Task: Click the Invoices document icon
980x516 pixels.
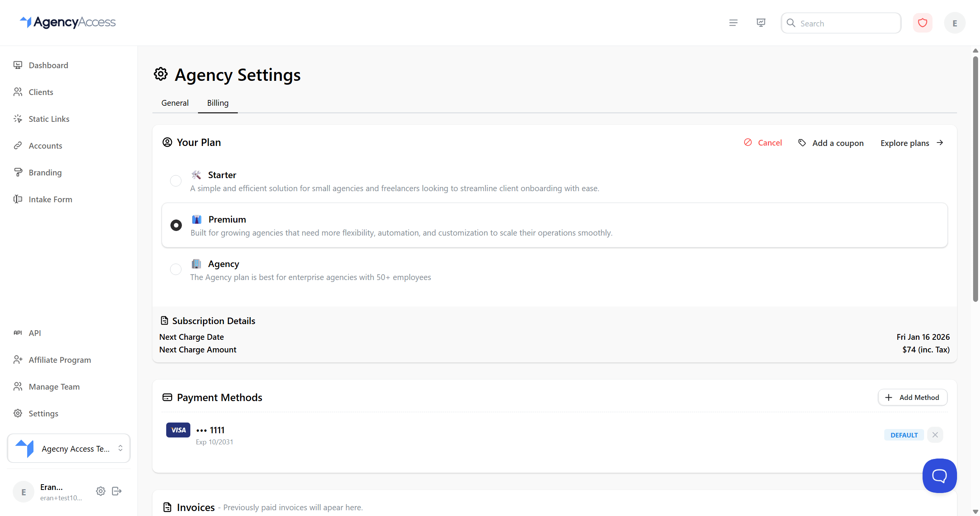Action: click(x=167, y=507)
